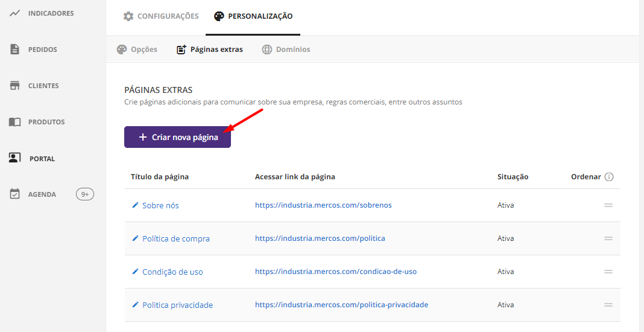The image size is (644, 332).
Task: Click the Pedidos document icon
Action: coord(15,49)
